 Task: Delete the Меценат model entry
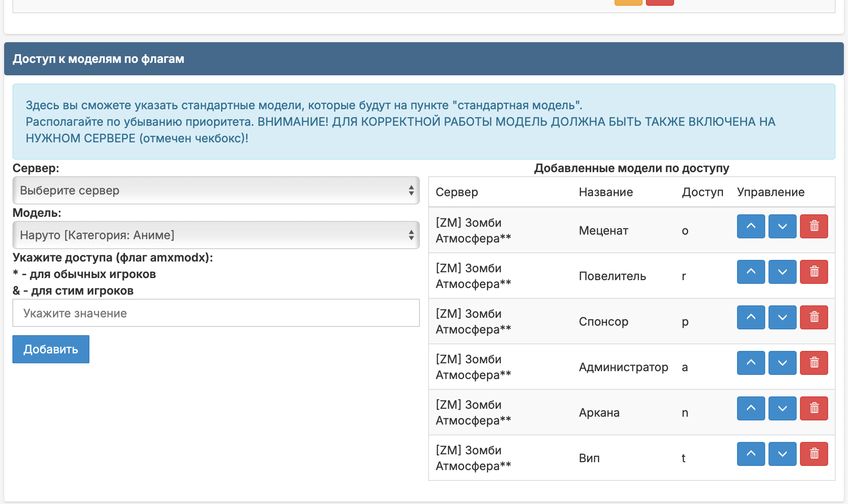pos(814,226)
